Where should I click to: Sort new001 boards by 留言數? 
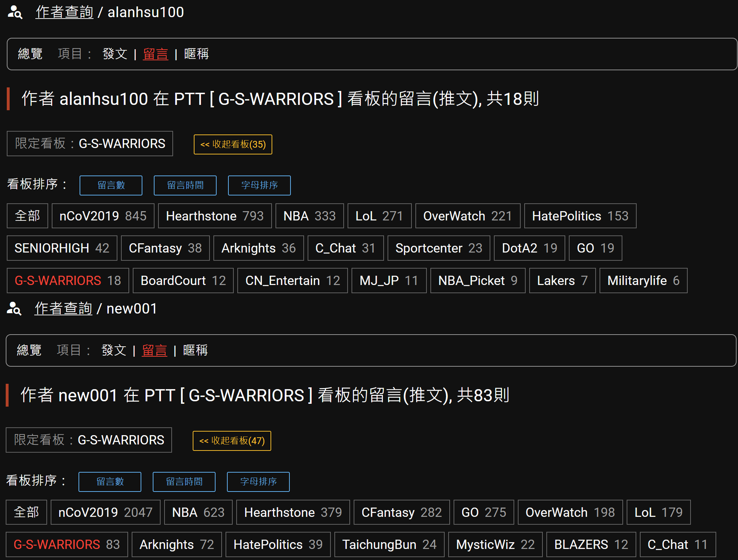tap(110, 482)
